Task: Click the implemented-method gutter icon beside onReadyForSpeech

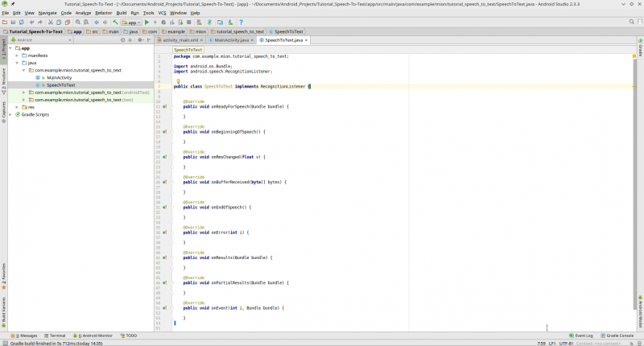Action: [x=165, y=106]
